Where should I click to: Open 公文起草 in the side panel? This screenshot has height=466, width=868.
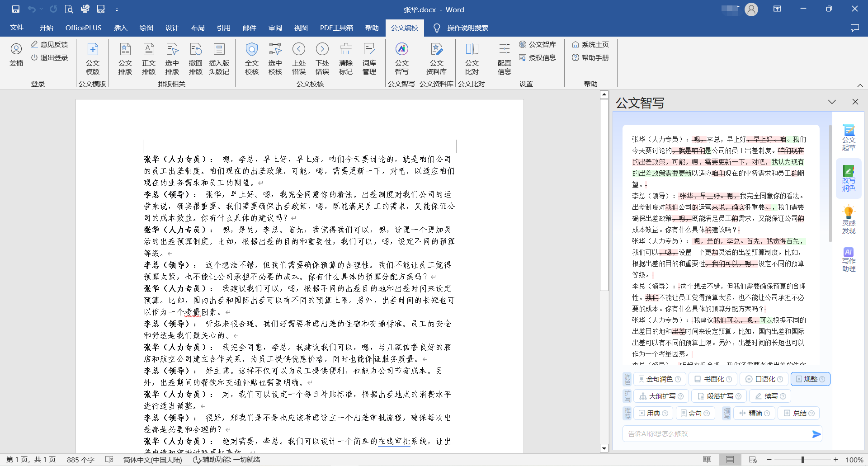[x=849, y=137]
